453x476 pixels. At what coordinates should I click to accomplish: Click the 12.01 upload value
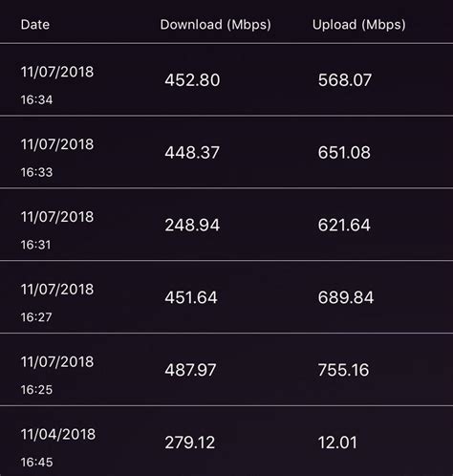(x=337, y=443)
